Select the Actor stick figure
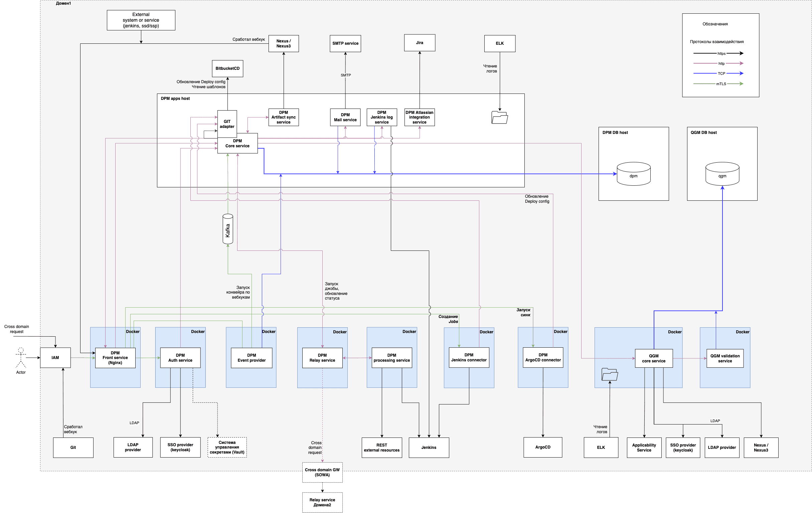The image size is (812, 513). tap(21, 357)
